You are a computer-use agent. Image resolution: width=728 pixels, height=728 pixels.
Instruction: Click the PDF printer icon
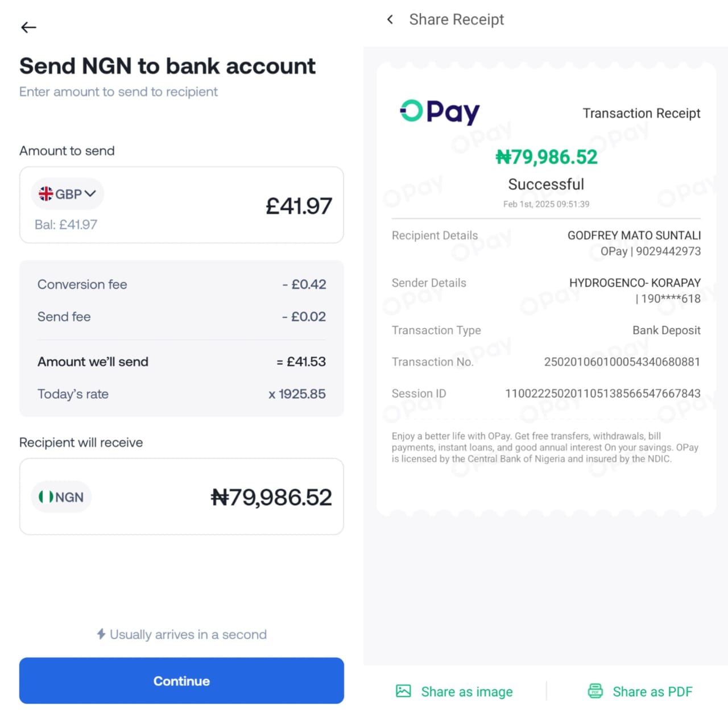tap(595, 691)
